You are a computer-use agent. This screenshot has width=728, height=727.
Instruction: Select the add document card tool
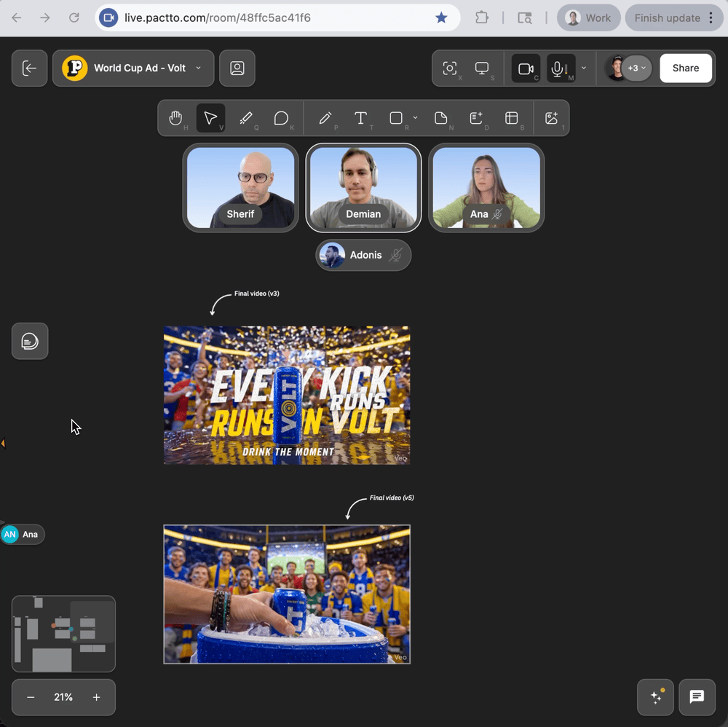(x=476, y=118)
